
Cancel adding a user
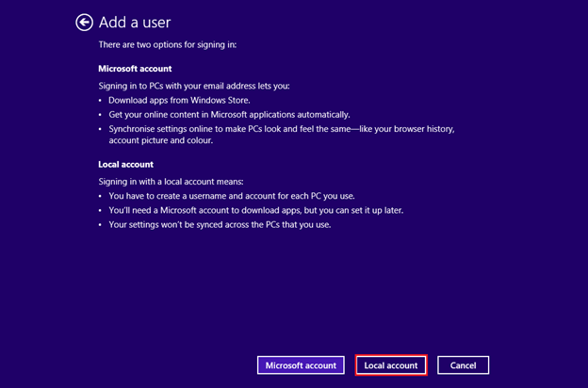point(463,365)
